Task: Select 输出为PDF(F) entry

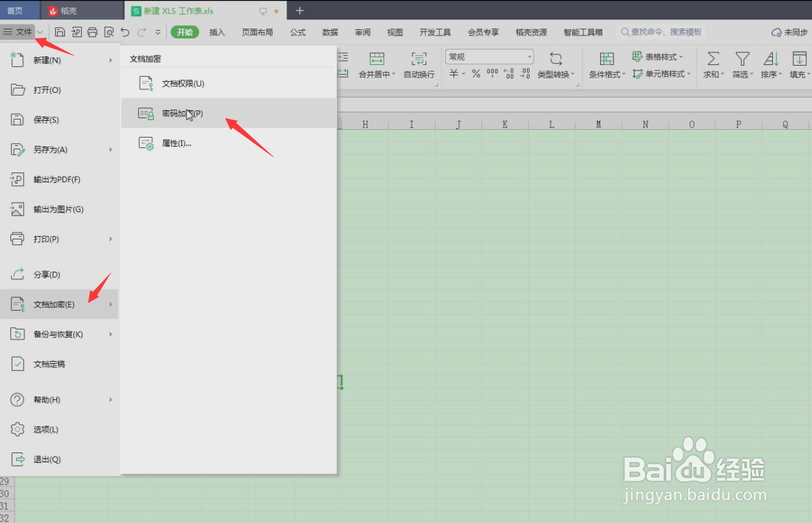Action: coord(59,179)
